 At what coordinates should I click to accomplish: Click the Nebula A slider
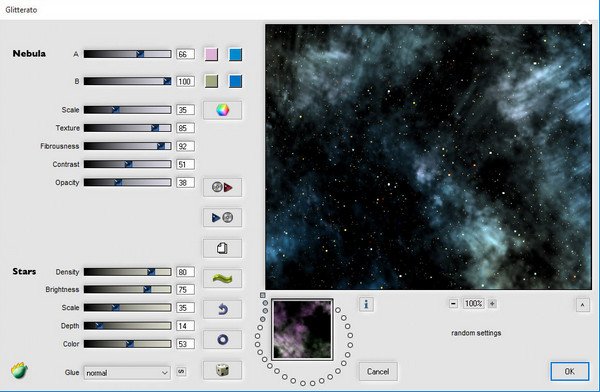[127, 54]
